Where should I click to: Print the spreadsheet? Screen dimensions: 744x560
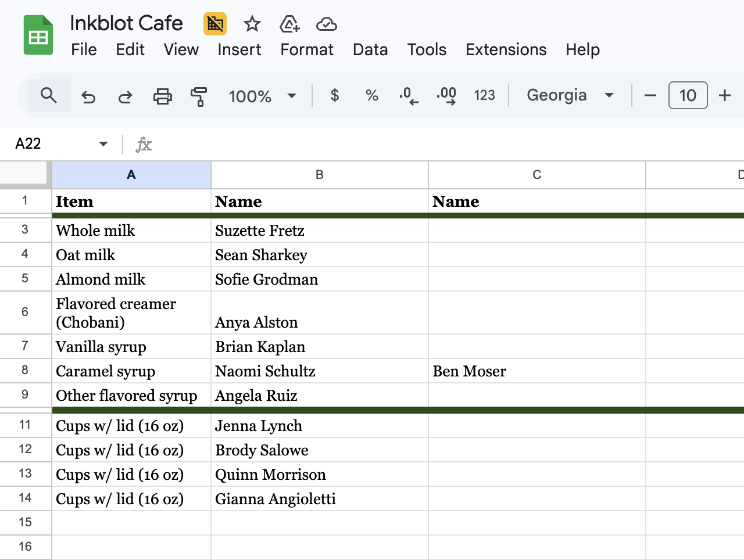tap(162, 96)
